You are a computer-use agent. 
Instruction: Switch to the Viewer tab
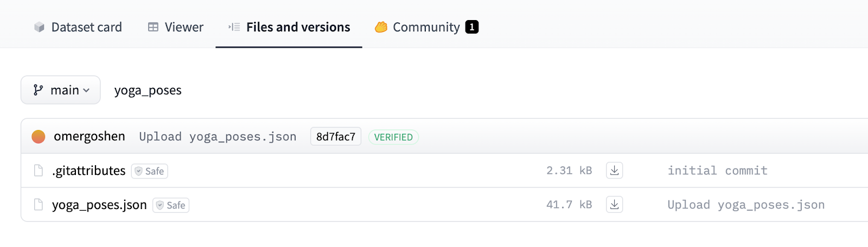tap(176, 27)
